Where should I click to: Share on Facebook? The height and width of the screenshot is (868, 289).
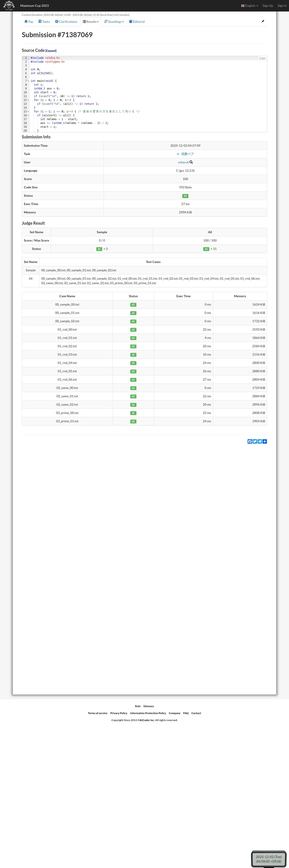250,441
